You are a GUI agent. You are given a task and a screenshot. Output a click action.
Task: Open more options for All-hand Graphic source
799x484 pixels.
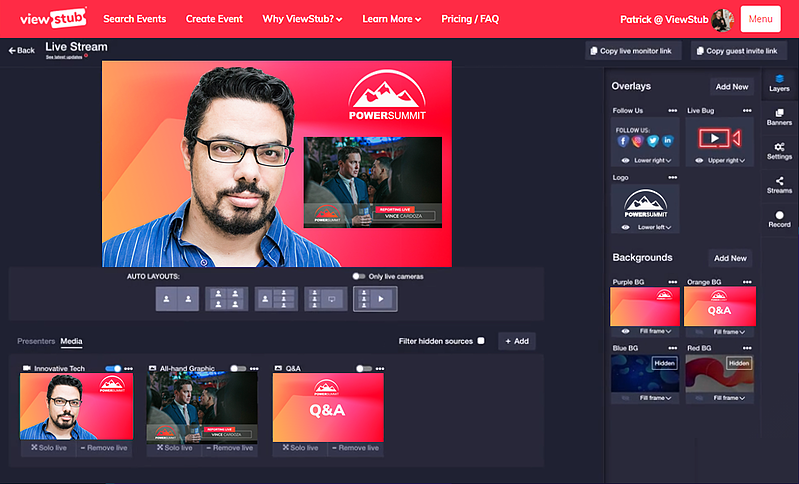click(254, 368)
